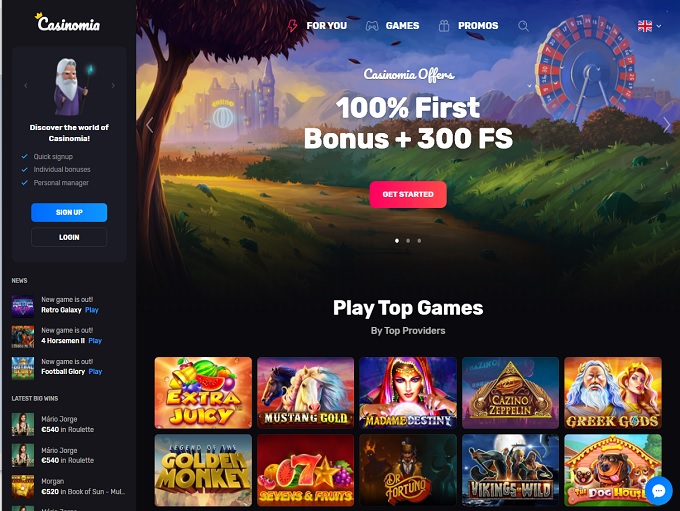The height and width of the screenshot is (511, 680).
Task: Click the wizard character image
Action: pos(69,86)
